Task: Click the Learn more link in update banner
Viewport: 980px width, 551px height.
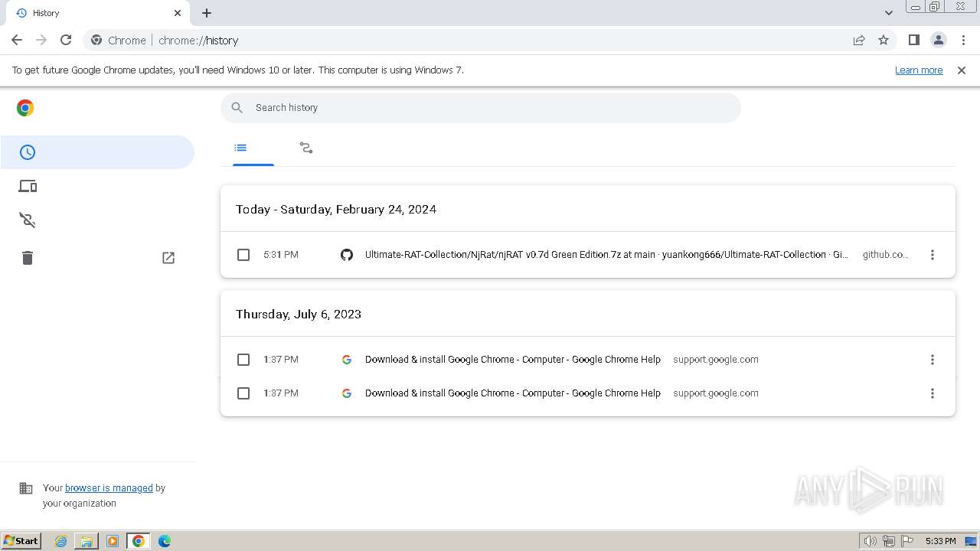Action: 919,70
